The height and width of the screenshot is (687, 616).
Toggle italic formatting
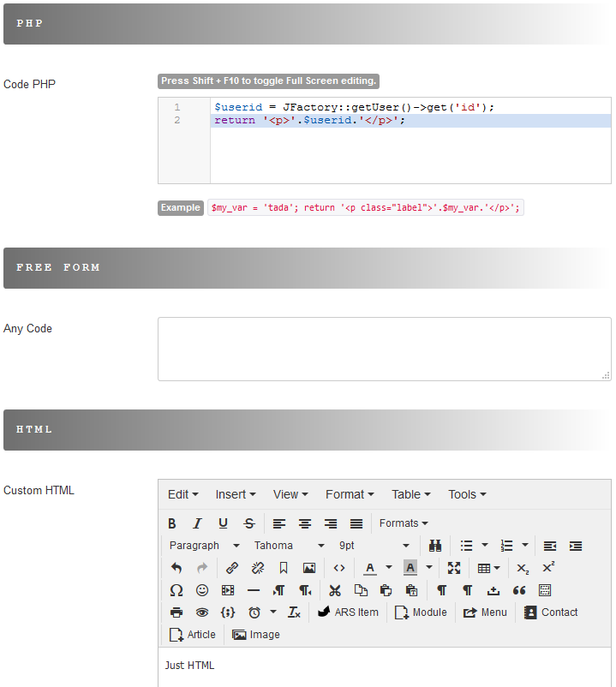[198, 523]
